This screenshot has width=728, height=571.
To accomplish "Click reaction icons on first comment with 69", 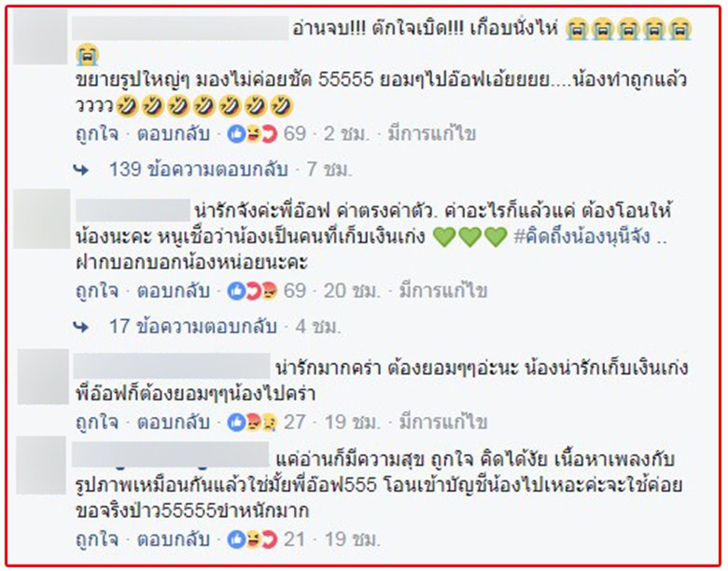I will pos(252,134).
